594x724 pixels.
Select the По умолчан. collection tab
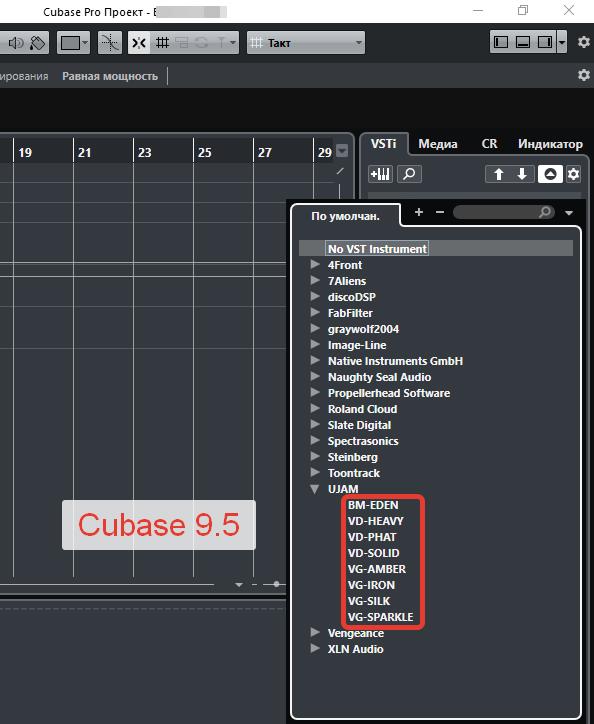click(x=345, y=216)
